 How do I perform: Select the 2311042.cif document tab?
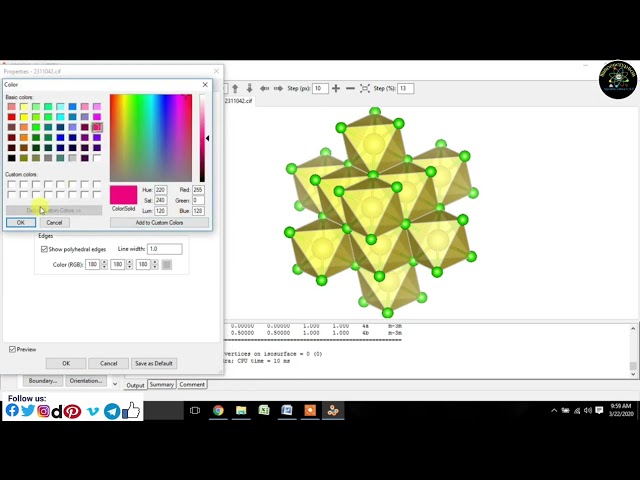238,100
